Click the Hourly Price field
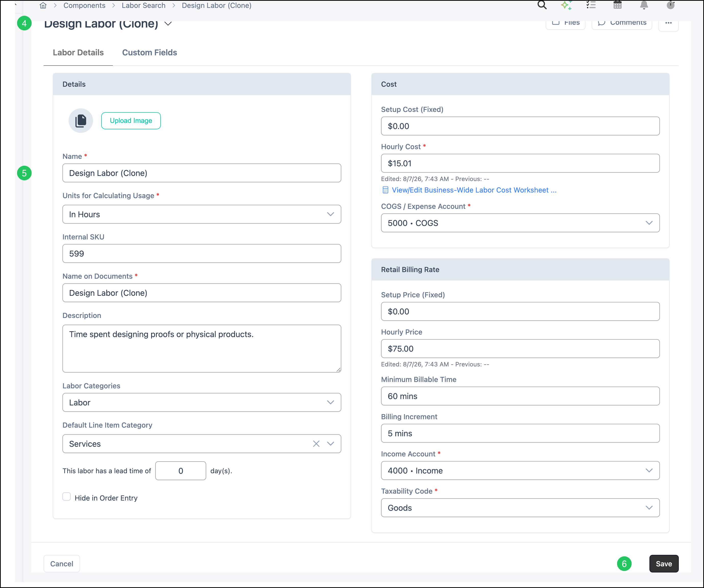 [520, 349]
